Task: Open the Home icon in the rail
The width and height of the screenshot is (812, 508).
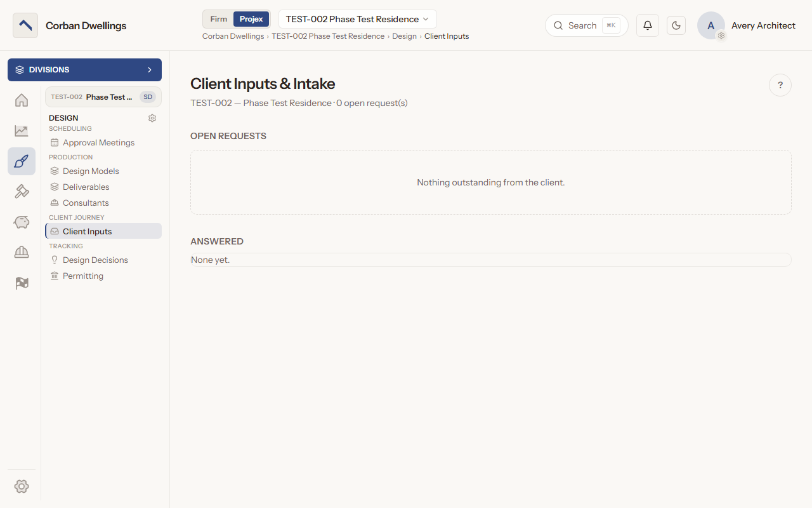Action: coord(22,100)
